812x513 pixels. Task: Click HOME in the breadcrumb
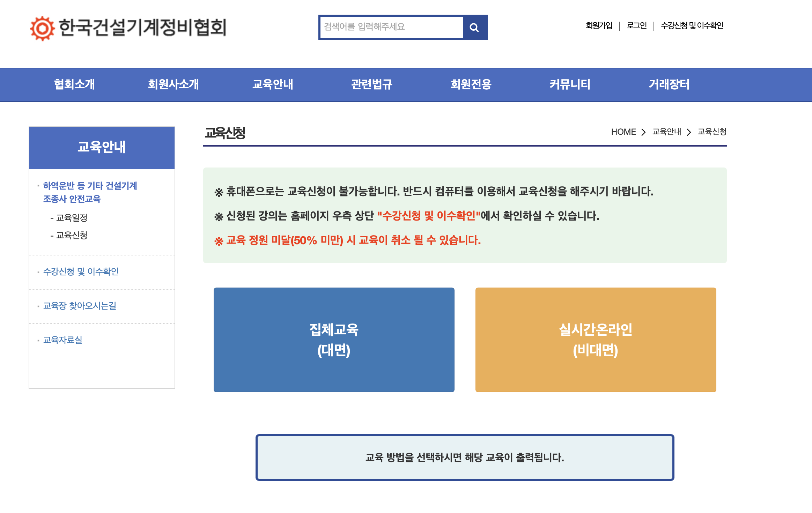click(623, 132)
